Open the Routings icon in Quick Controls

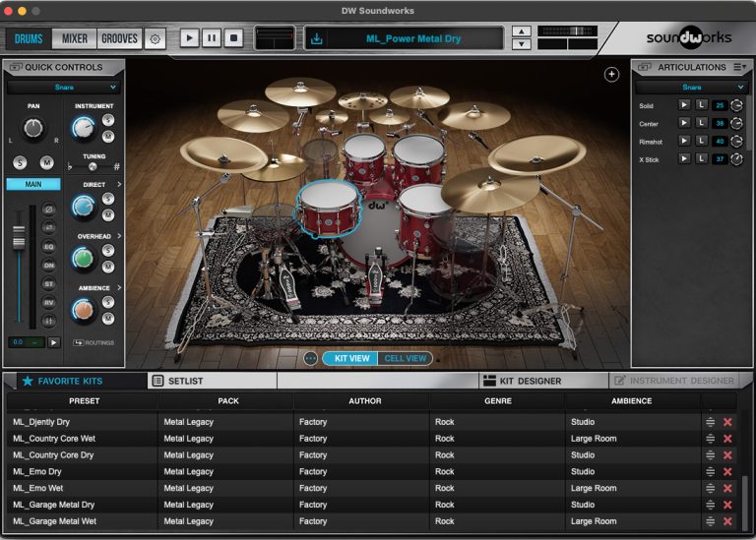coord(78,342)
